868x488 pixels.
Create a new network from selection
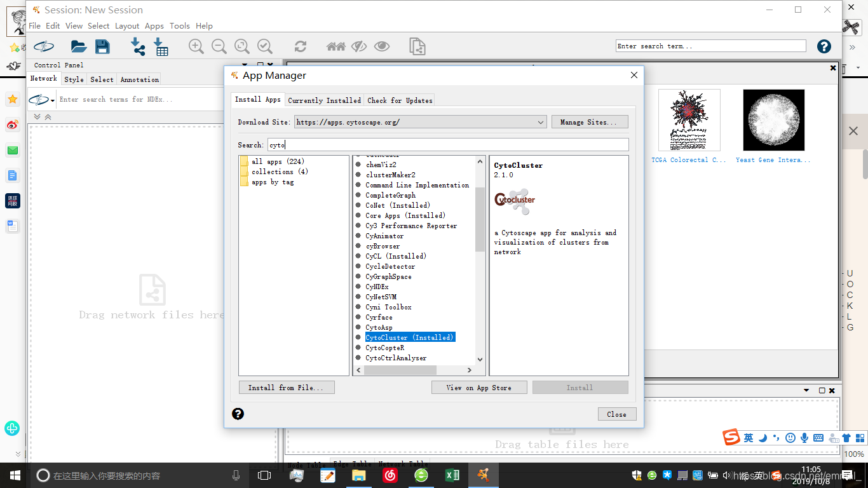tap(417, 46)
